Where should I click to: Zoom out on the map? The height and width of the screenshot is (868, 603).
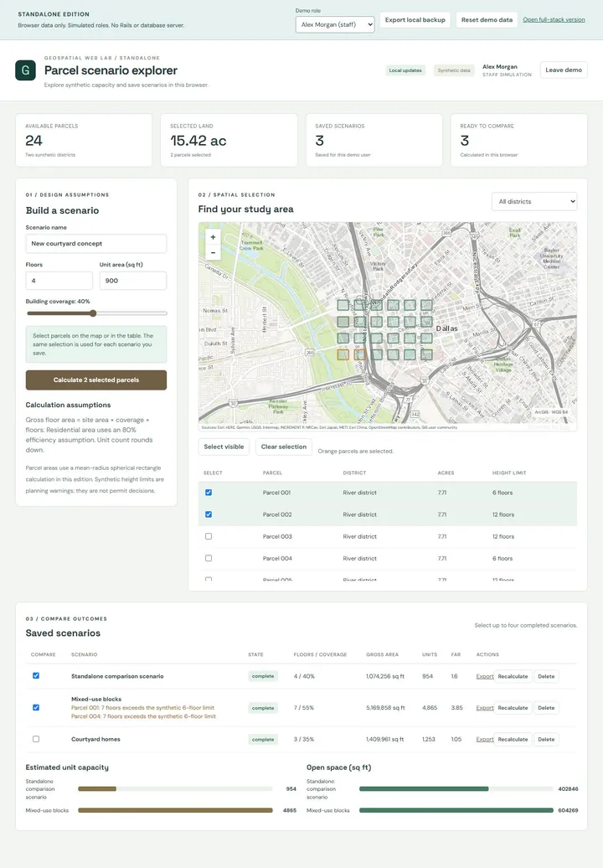[213, 252]
